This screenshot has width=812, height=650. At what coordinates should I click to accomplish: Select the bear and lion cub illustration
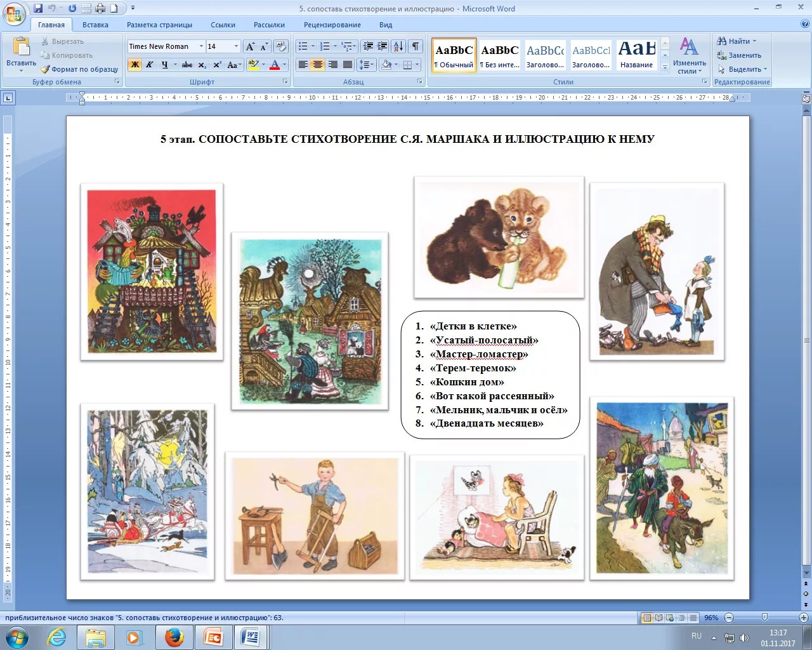pos(499,237)
